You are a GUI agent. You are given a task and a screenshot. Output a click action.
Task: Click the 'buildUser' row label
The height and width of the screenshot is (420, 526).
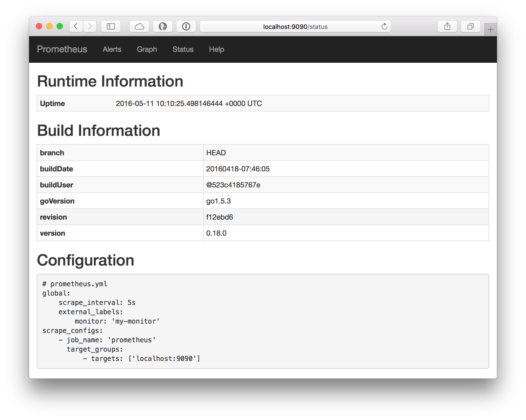[56, 185]
